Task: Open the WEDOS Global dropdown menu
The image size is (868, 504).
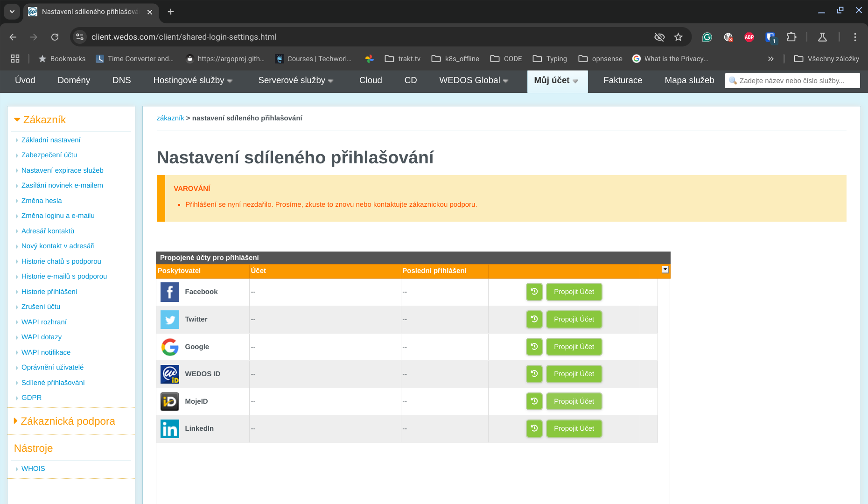Action: [x=473, y=80]
